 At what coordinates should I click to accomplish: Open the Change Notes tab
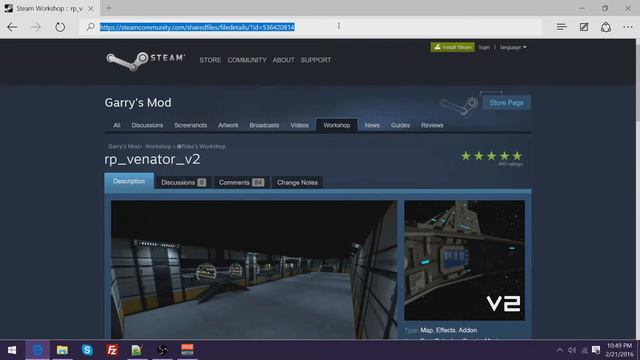297,182
